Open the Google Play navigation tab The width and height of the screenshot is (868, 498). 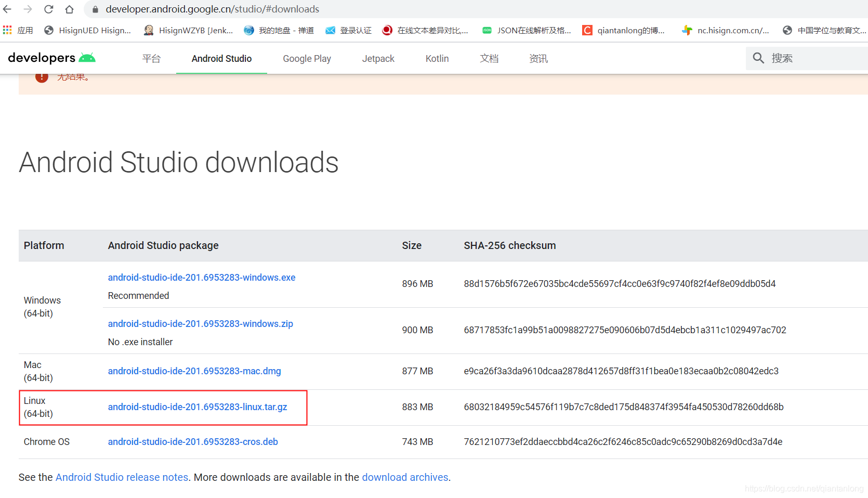(307, 59)
